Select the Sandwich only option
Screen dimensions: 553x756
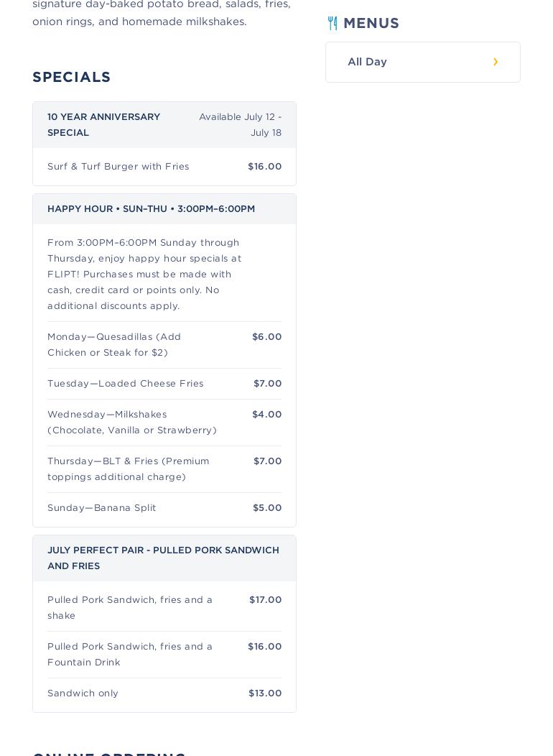coord(83,693)
